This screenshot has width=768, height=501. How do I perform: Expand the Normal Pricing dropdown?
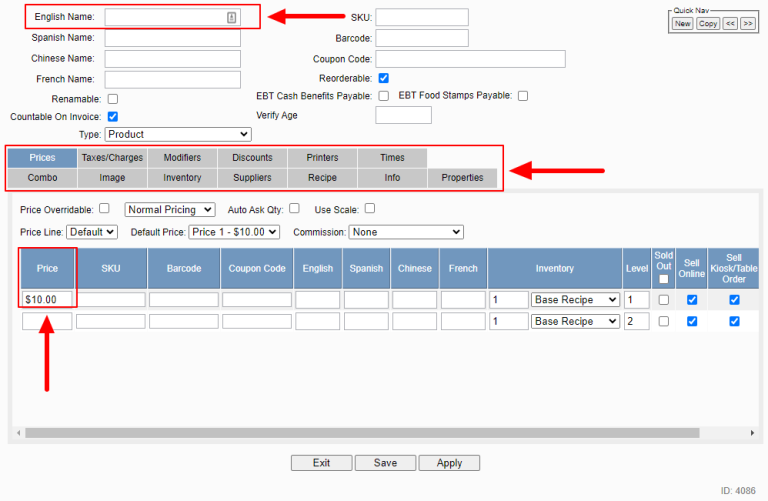point(170,210)
